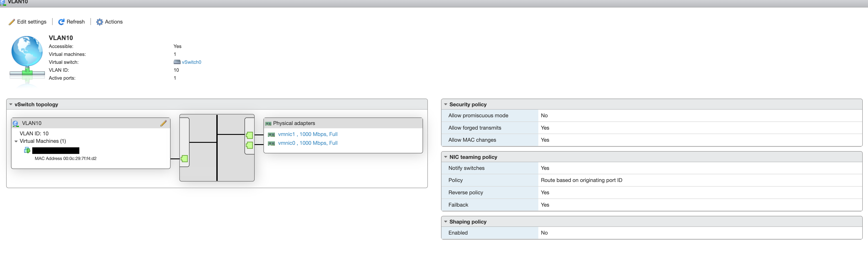Click the Notify switches row label

(x=466, y=168)
